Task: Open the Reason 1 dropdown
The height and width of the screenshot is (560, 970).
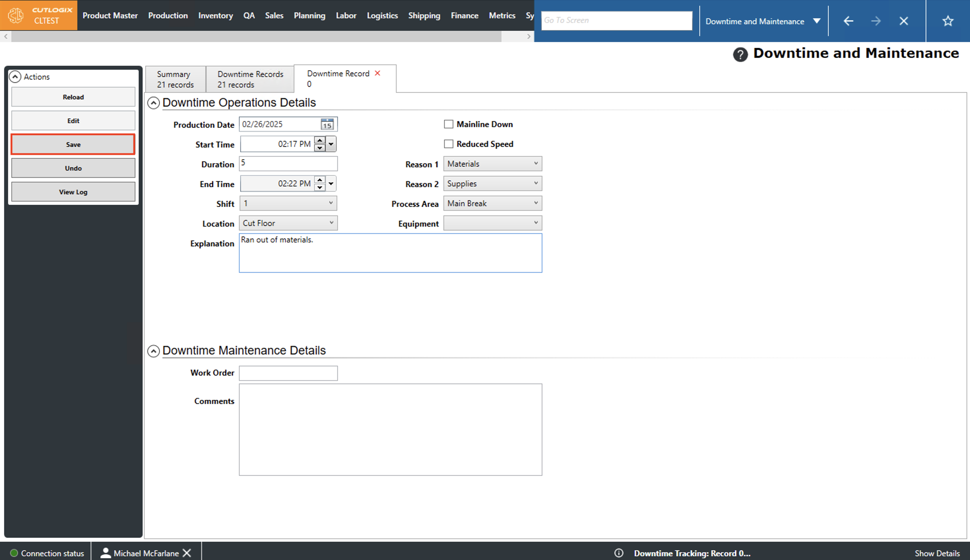Action: [493, 164]
